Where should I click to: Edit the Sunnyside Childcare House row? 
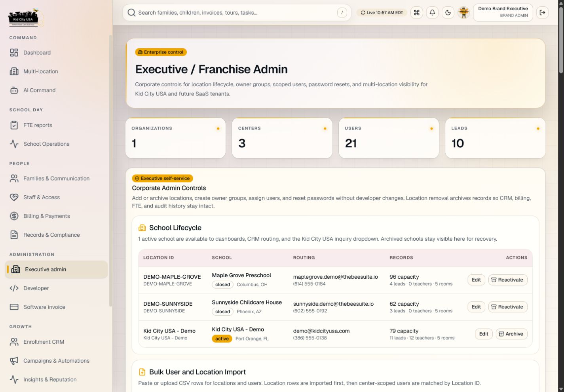click(476, 307)
